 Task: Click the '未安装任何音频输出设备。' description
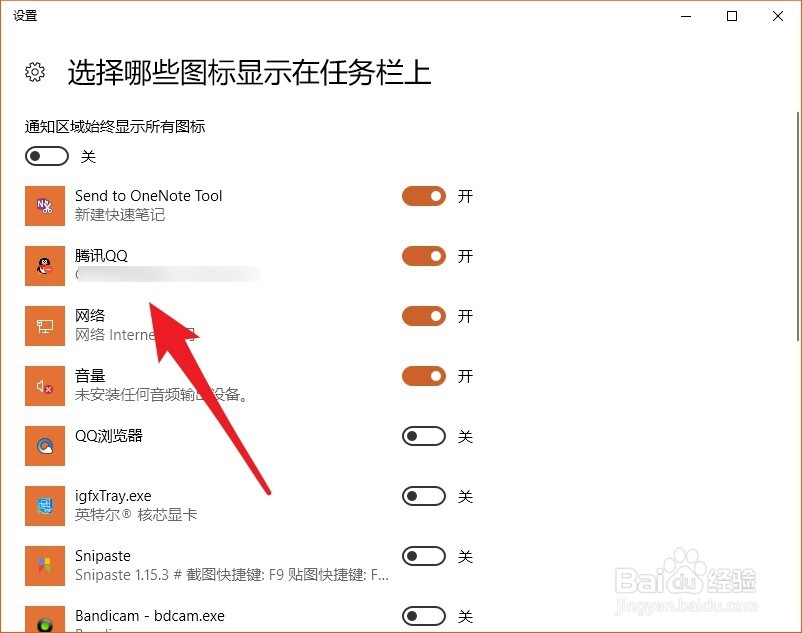(162, 395)
